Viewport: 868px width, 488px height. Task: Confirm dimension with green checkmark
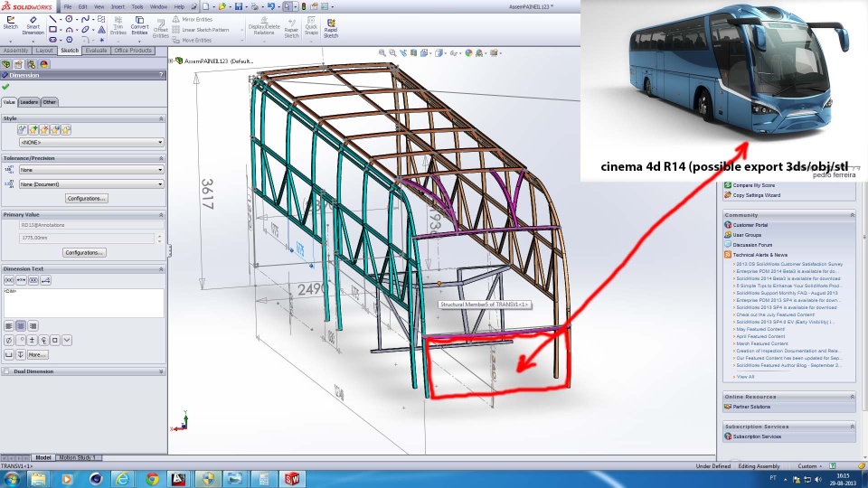5,87
